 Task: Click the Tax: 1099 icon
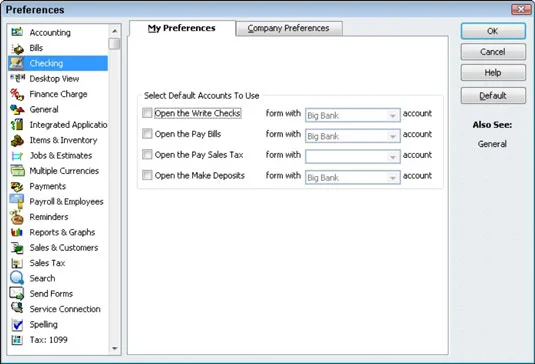(17, 340)
